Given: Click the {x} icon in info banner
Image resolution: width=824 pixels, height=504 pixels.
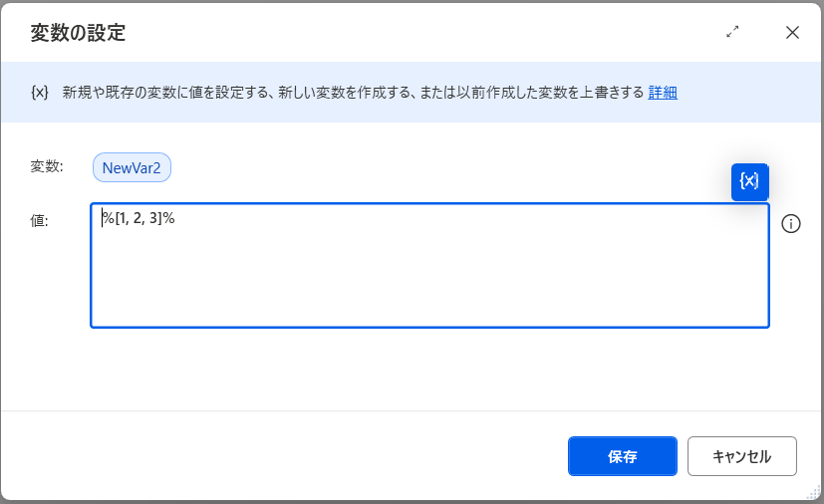Looking at the screenshot, I should point(40,92).
